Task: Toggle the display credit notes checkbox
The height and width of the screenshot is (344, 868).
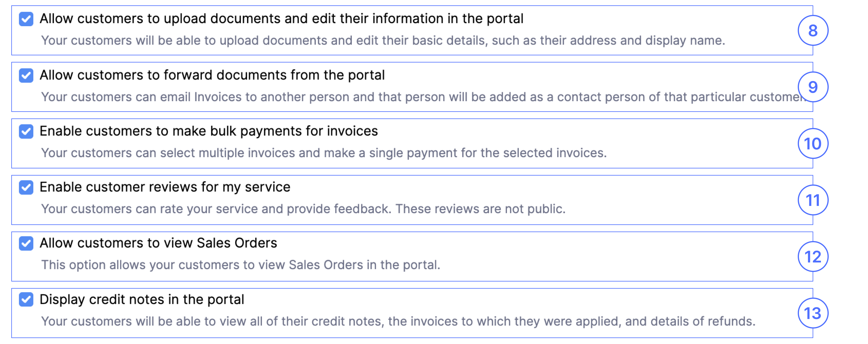Action: [x=26, y=300]
